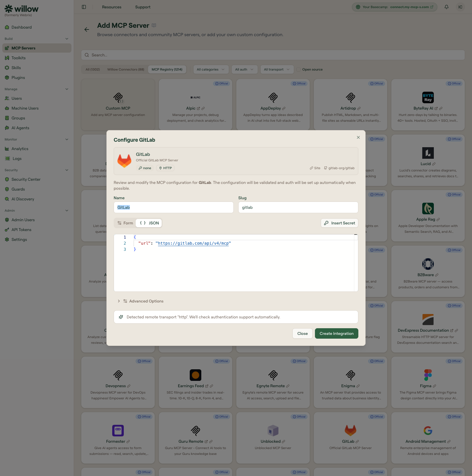Open the All categories dropdown
Viewport: 472px width, 476px height.
click(x=211, y=69)
